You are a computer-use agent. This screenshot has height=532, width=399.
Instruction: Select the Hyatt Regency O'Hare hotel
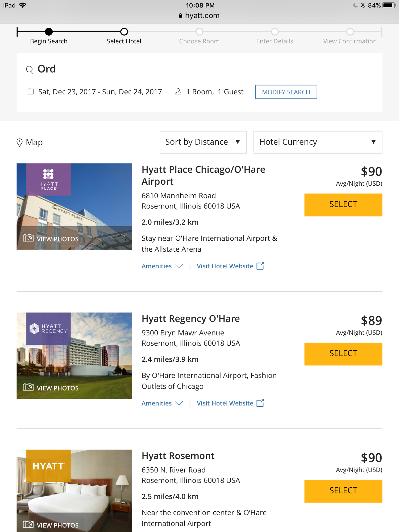[343, 354]
